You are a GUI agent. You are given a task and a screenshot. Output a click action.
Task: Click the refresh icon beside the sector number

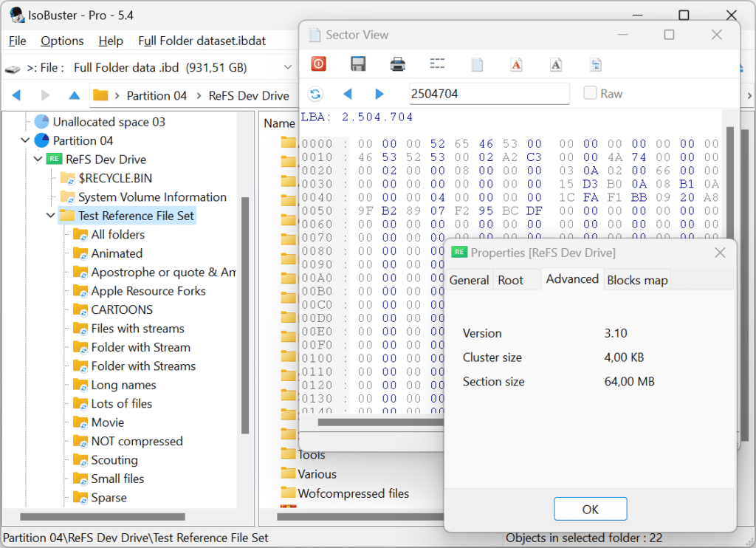[x=315, y=94]
